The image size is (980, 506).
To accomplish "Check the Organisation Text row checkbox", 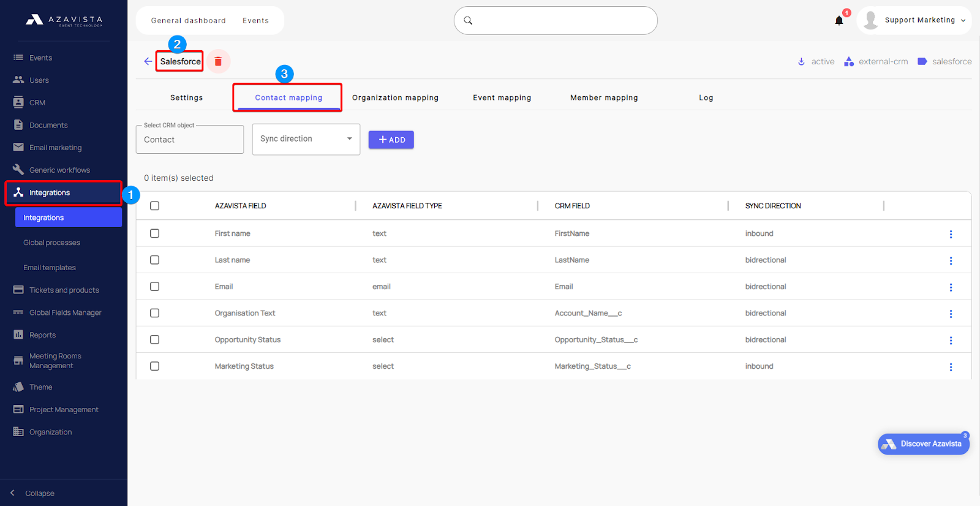I will (x=154, y=313).
